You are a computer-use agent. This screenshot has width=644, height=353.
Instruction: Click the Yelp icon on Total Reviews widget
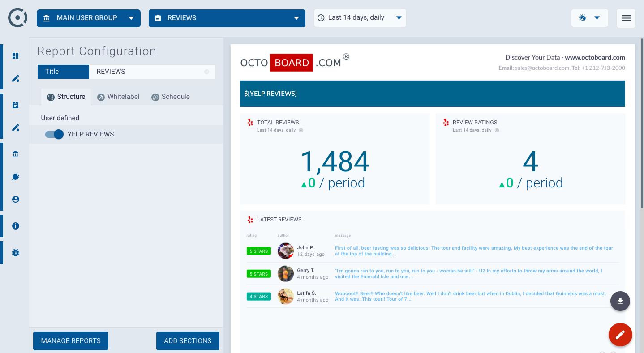[x=250, y=122]
